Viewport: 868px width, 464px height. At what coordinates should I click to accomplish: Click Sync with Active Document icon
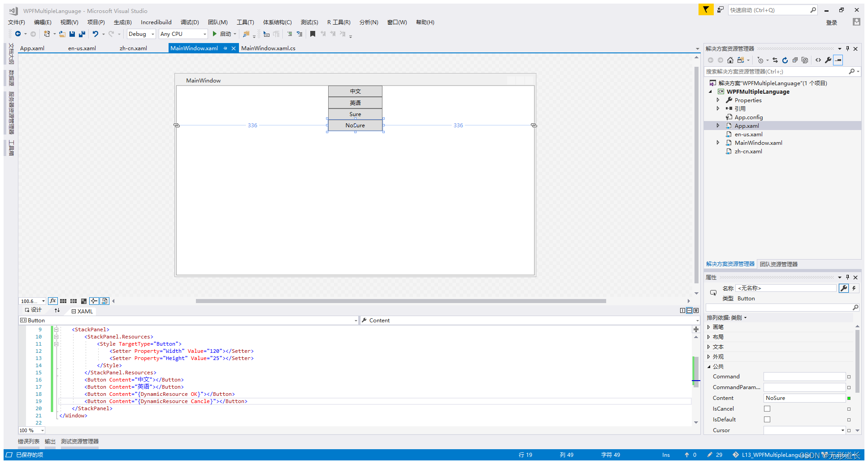775,60
